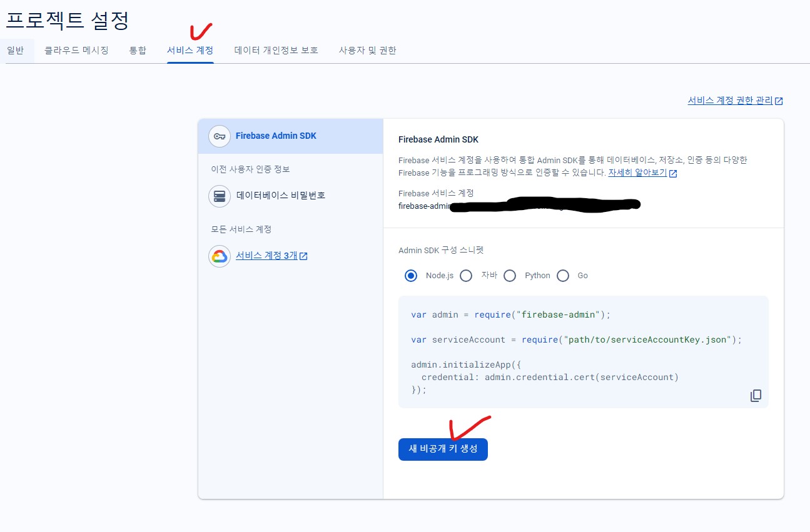810x532 pixels.
Task: Open the 통합 tab
Action: tap(138, 51)
